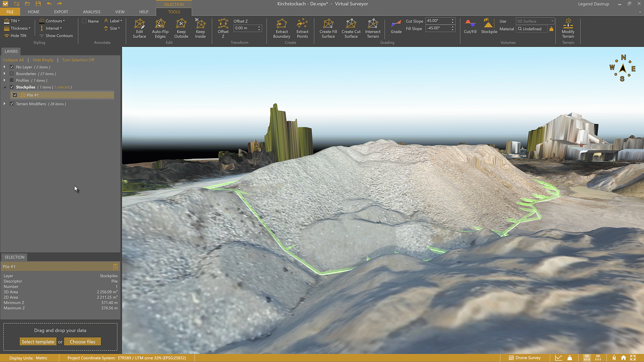
Task: Click Turn Selection Off link
Action: coord(78,60)
